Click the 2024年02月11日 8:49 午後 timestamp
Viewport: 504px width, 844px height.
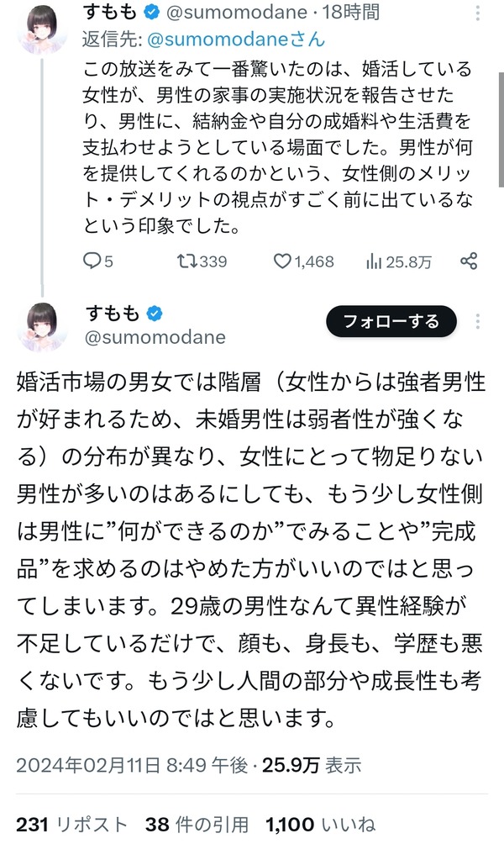coord(132,765)
